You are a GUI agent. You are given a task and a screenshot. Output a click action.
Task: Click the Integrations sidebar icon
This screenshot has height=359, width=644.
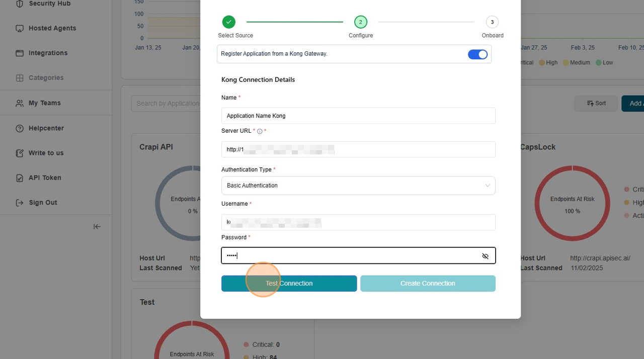[x=20, y=53]
